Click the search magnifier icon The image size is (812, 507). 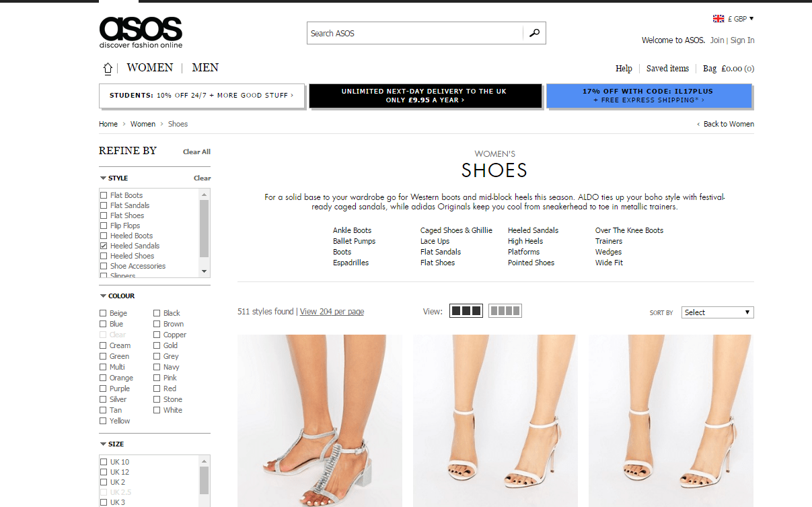(534, 33)
